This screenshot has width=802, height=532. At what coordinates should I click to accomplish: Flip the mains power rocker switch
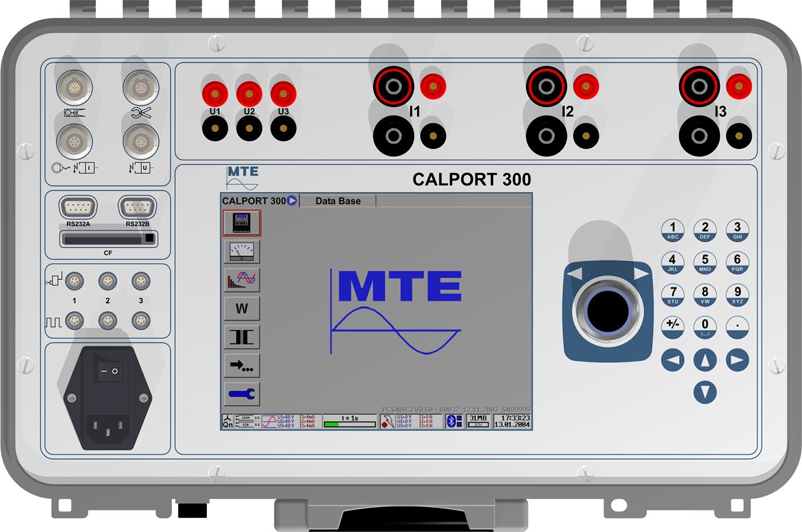click(x=108, y=371)
